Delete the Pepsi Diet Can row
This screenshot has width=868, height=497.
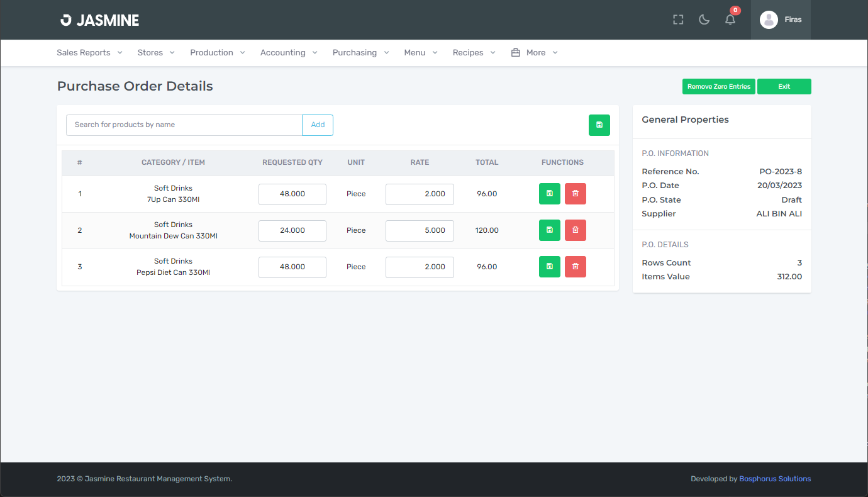(575, 267)
